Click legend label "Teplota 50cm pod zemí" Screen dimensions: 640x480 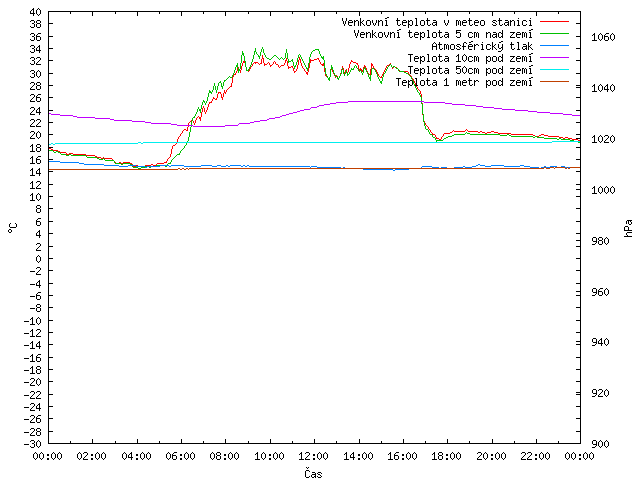point(470,70)
